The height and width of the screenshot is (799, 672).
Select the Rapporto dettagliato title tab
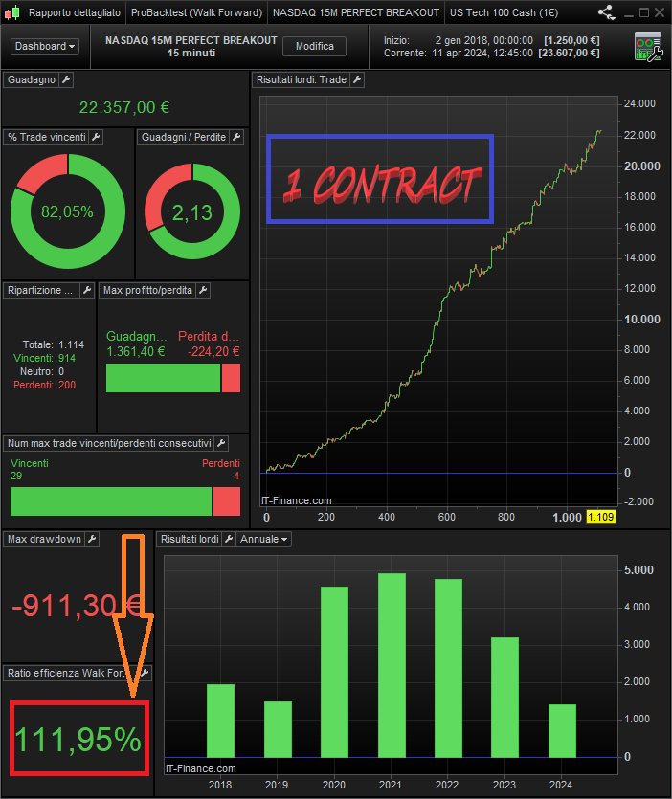75,12
